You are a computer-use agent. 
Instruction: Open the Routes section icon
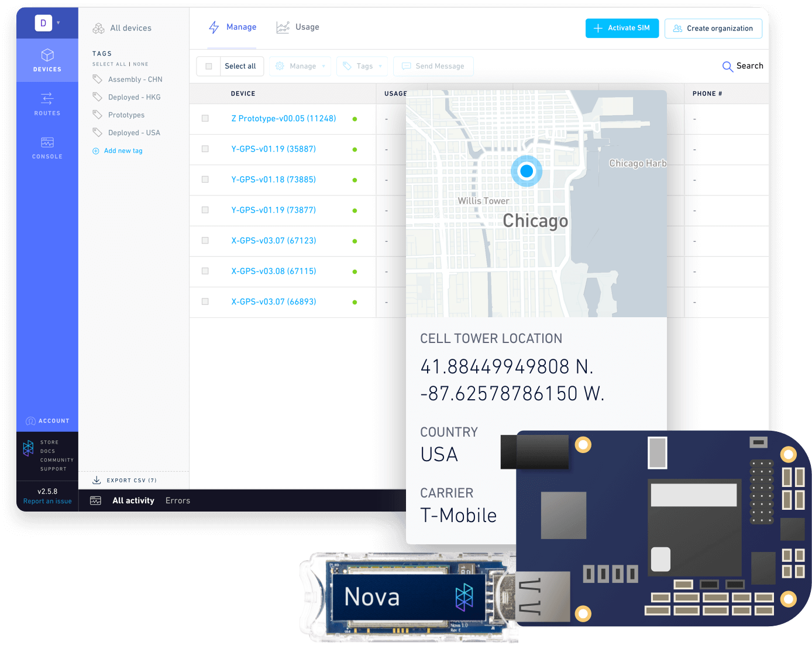47,98
